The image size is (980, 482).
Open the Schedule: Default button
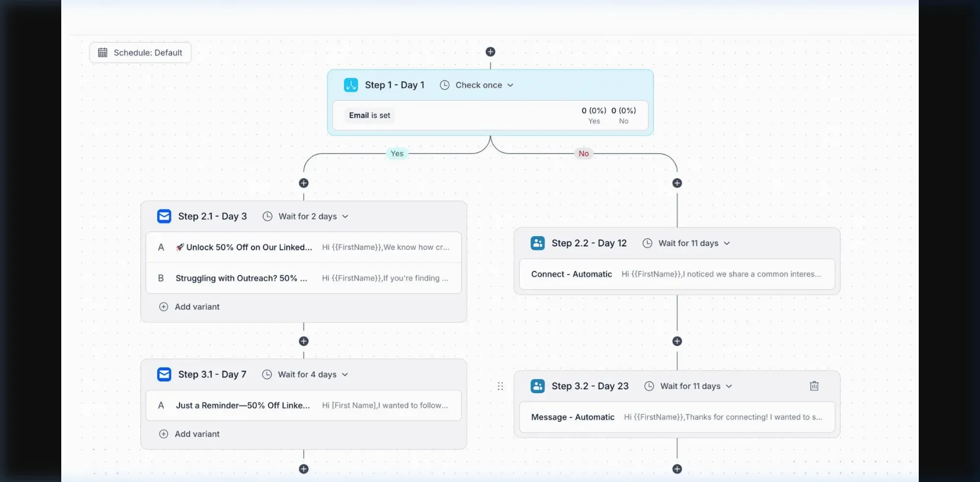click(140, 53)
